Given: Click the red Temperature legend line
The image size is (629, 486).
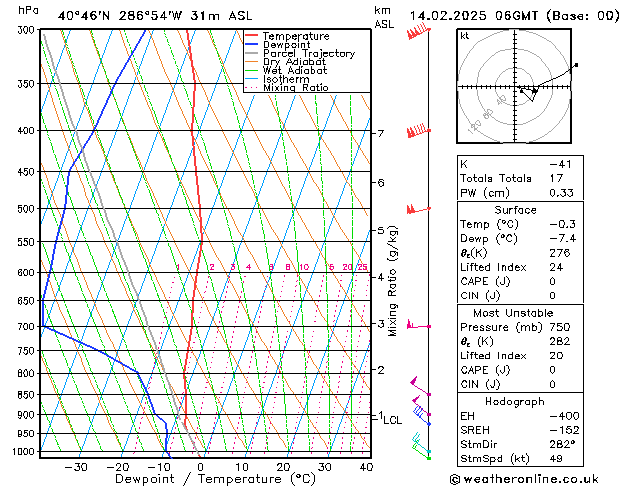Looking at the screenshot, I should 253,36.
